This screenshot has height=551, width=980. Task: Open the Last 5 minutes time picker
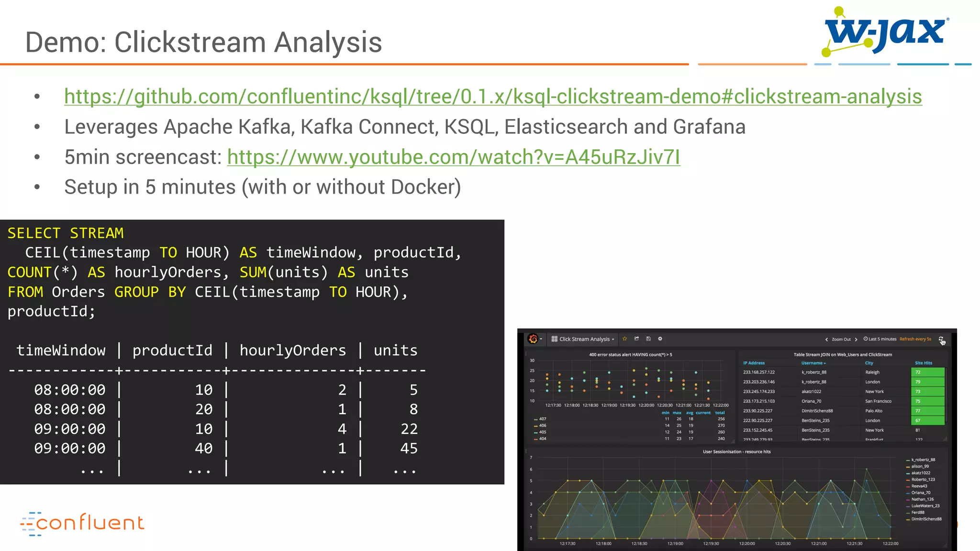click(x=880, y=339)
